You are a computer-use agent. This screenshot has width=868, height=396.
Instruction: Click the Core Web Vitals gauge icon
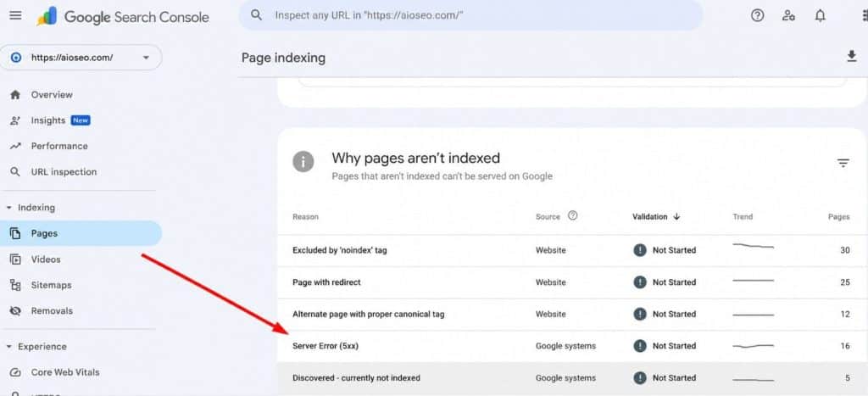15,372
